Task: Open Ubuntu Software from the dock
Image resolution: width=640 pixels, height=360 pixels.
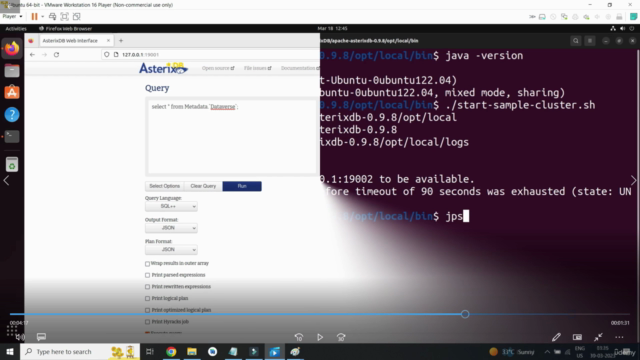Action: pos(12,93)
